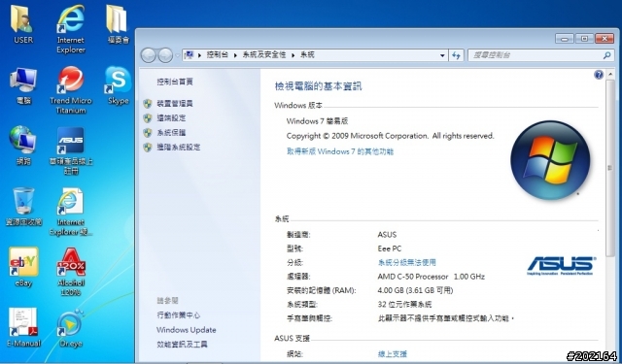This screenshot has height=364, width=622.
Task: Click 'Eee PC' model value
Action: pos(390,248)
